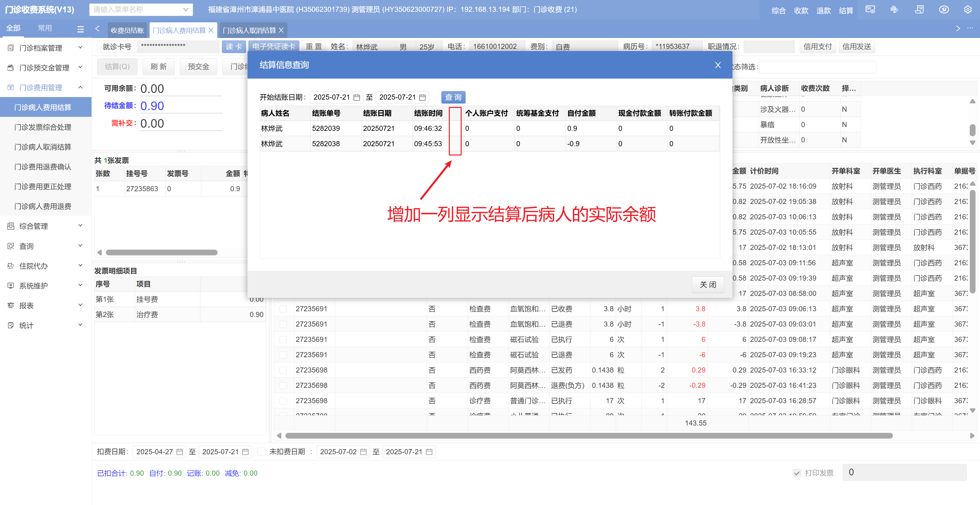Collapse sidebar with the hamburger menu icon

(x=80, y=29)
